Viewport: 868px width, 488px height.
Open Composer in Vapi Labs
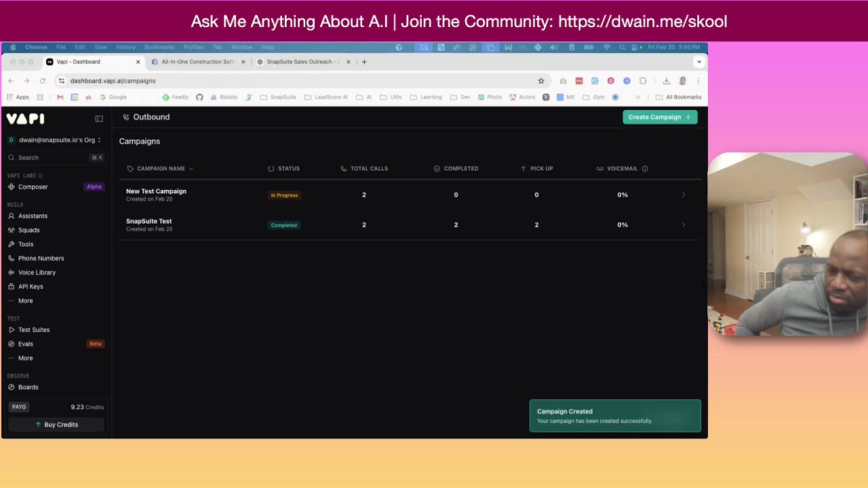point(56,186)
